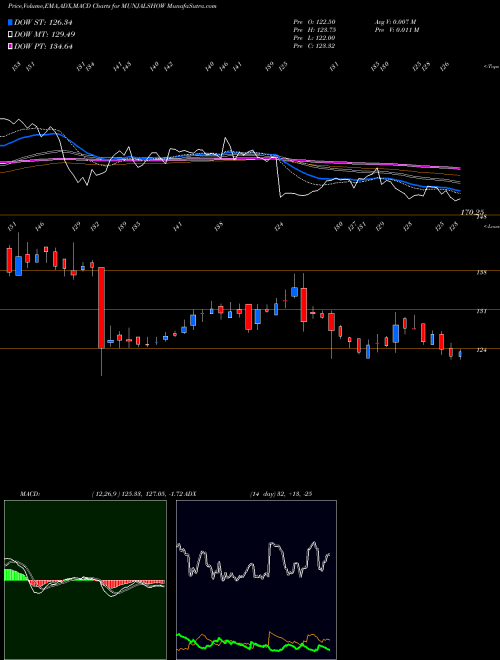Viewport: 500px width, 660px height.
Task: Click the Pre C: 123.32 value
Action: 314,46
